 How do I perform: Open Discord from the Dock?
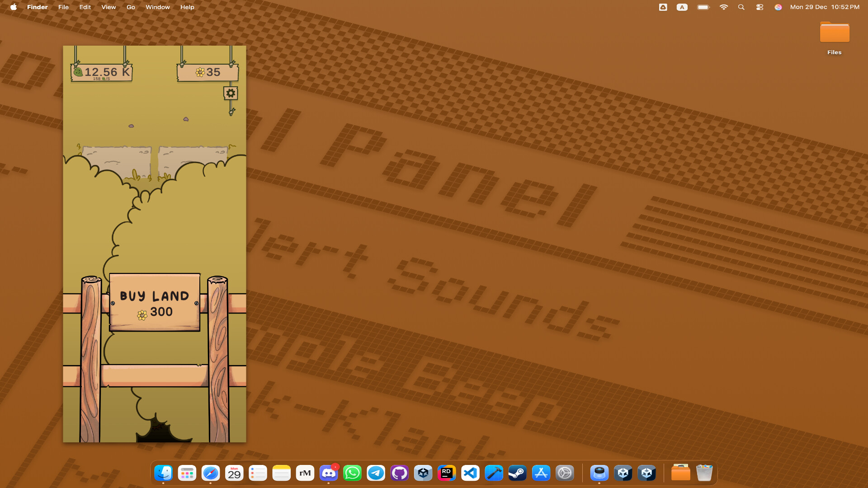[329, 473]
